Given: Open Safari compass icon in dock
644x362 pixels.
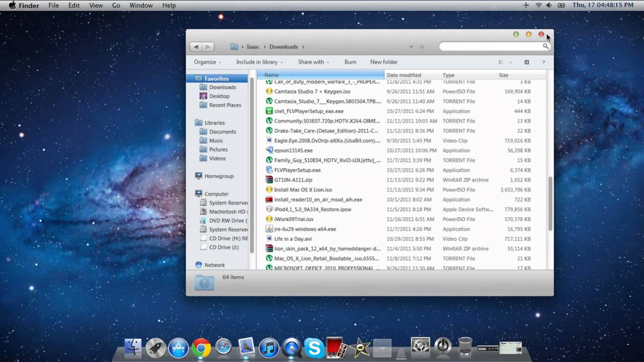Looking at the screenshot, I should (x=223, y=348).
